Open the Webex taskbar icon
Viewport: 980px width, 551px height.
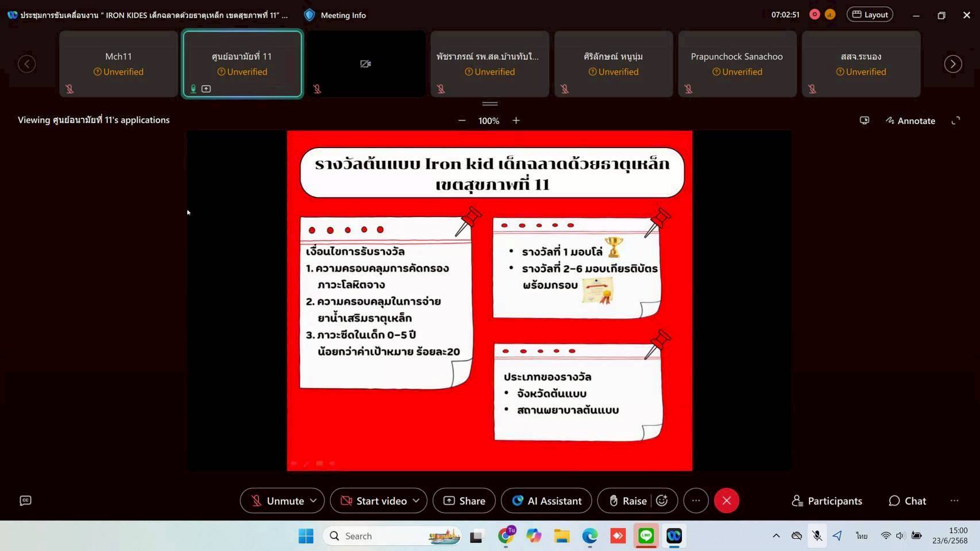pyautogui.click(x=674, y=536)
